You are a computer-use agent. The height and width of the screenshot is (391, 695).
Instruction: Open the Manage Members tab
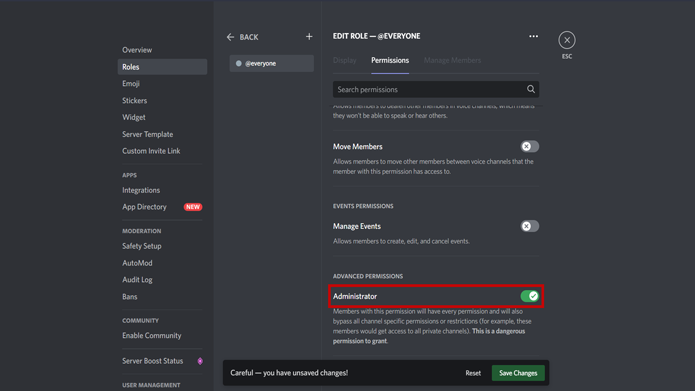(x=452, y=60)
